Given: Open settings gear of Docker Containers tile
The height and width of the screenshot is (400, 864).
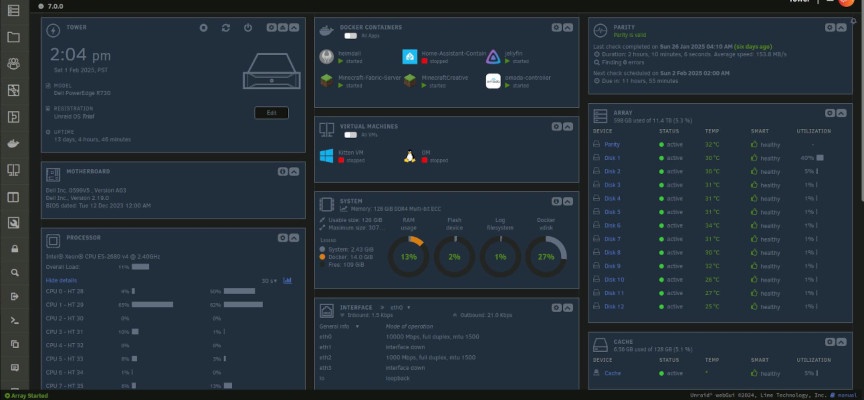Looking at the screenshot, I should pos(557,28).
